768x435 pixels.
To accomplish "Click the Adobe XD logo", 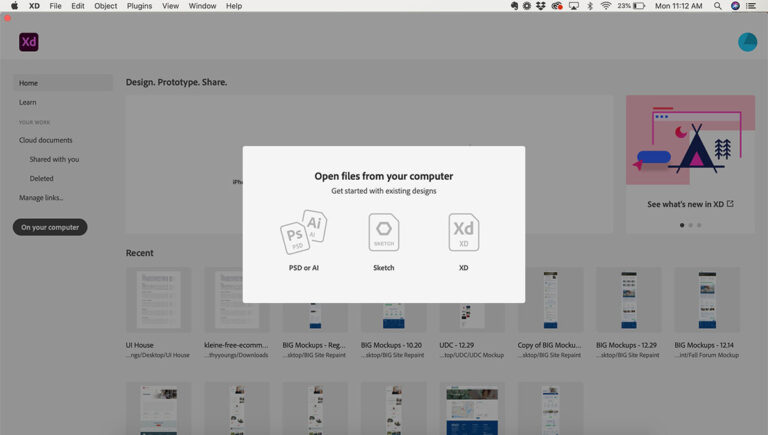I will (x=29, y=42).
